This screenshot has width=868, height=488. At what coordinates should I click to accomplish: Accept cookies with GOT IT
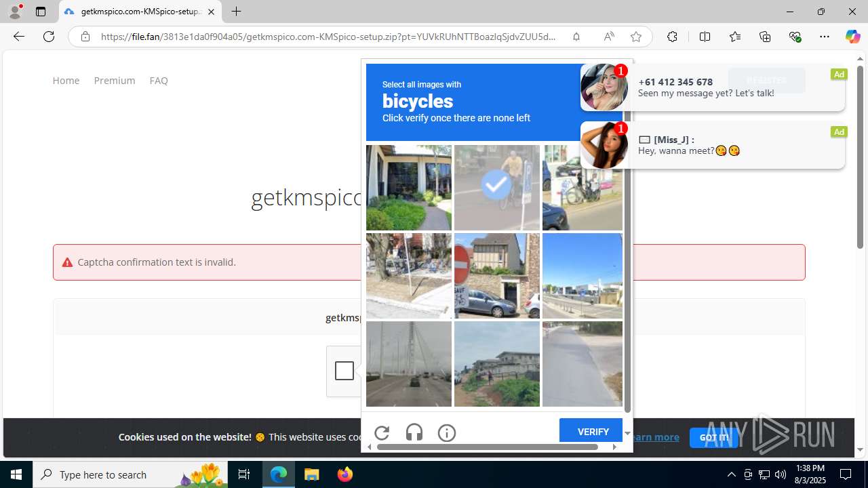pos(713,437)
